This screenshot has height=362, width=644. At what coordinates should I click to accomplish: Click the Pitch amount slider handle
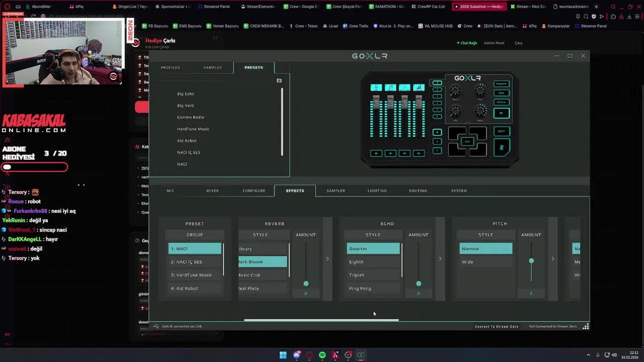(x=531, y=260)
